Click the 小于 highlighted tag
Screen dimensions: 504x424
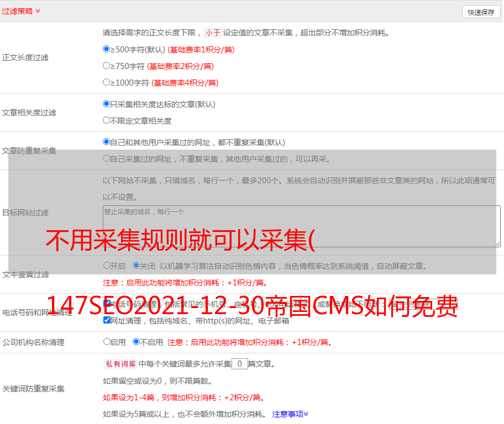point(213,33)
